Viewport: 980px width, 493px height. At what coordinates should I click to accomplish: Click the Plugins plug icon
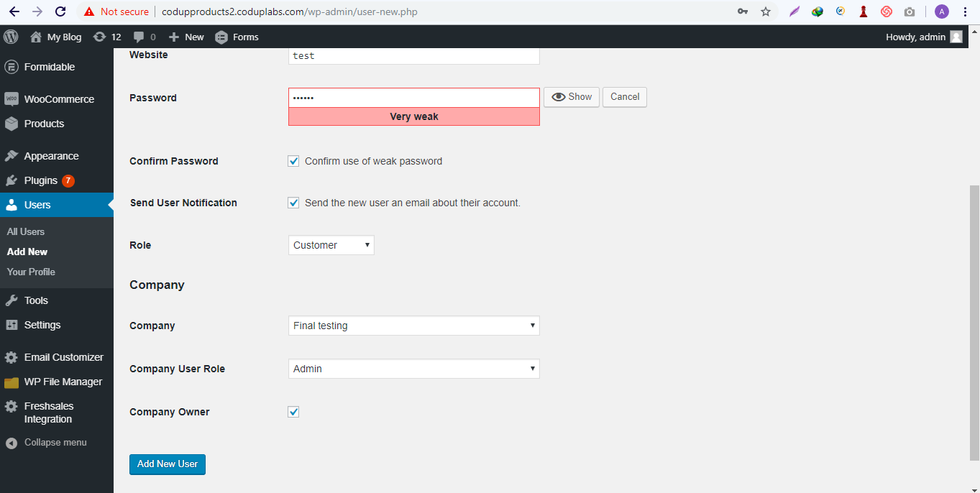pyautogui.click(x=11, y=180)
